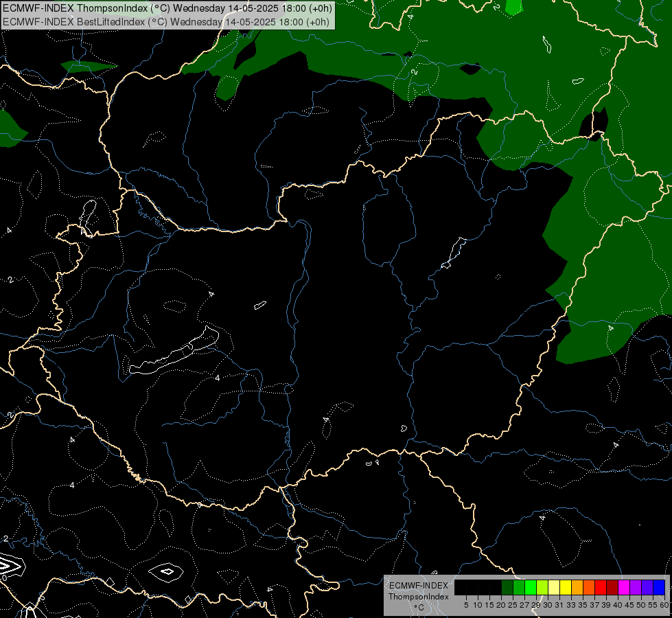Click the medium green 25-27 legend swatch
The height and width of the screenshot is (618, 672).
coord(519,587)
